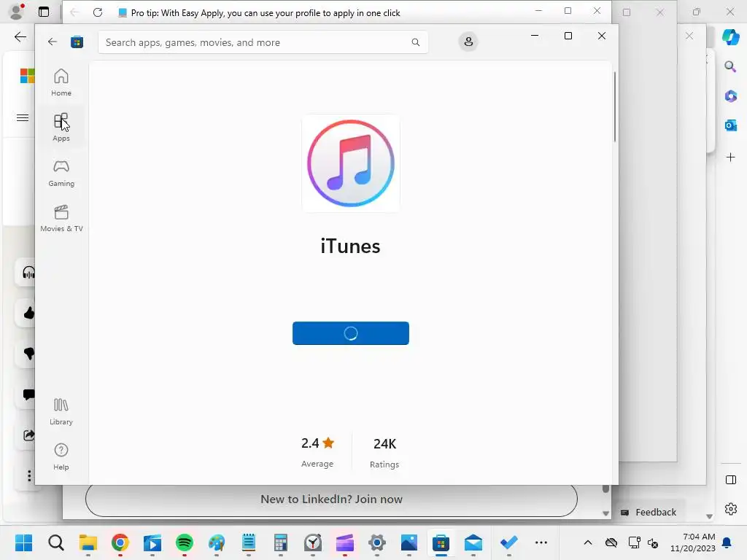This screenshot has width=747, height=560.
Task: Open the Library in the Store sidebar
Action: 61,411
